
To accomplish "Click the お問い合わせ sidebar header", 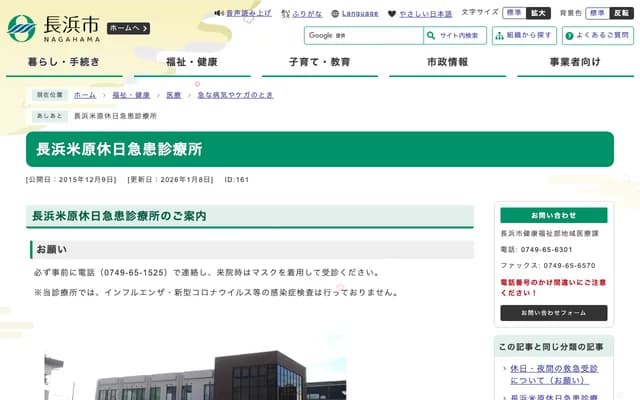I will click(x=554, y=215).
